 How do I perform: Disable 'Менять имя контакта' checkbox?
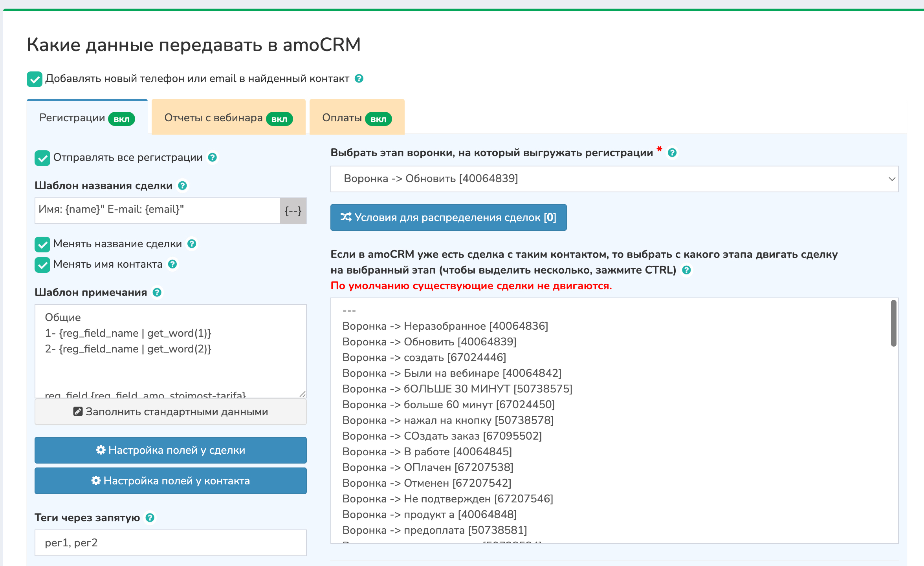[x=42, y=265]
